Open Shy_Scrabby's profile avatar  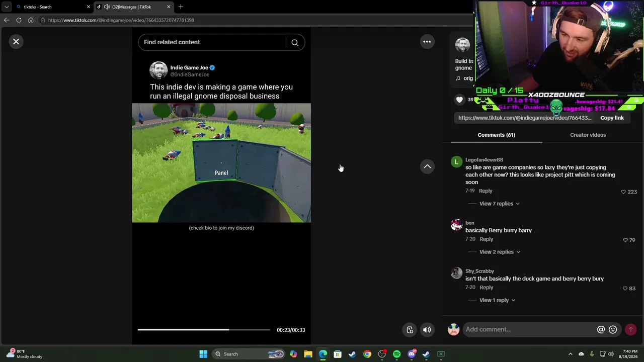(456, 273)
